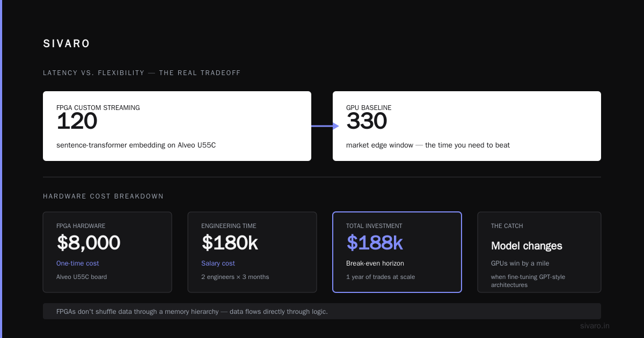Select the highlighted Total Investment card
This screenshot has width=644, height=338.
pyautogui.click(x=397, y=252)
